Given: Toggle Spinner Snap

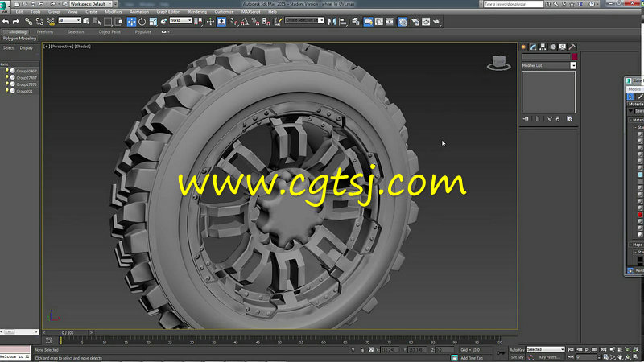Looking at the screenshot, I should pyautogui.click(x=266, y=22).
